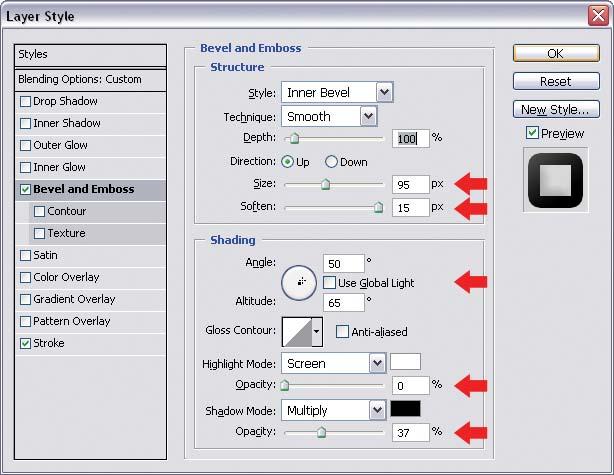Click the Size slider handle
Viewport: 614px width, 475px height.
(325, 184)
